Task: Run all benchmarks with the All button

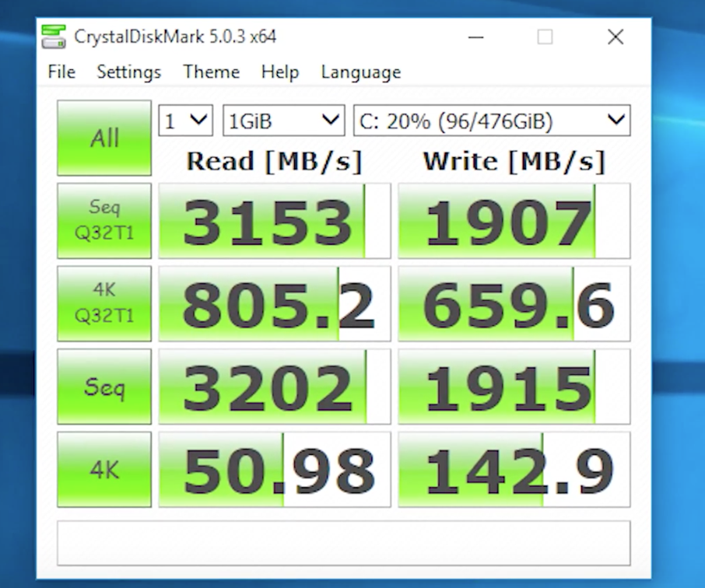Action: pyautogui.click(x=104, y=138)
